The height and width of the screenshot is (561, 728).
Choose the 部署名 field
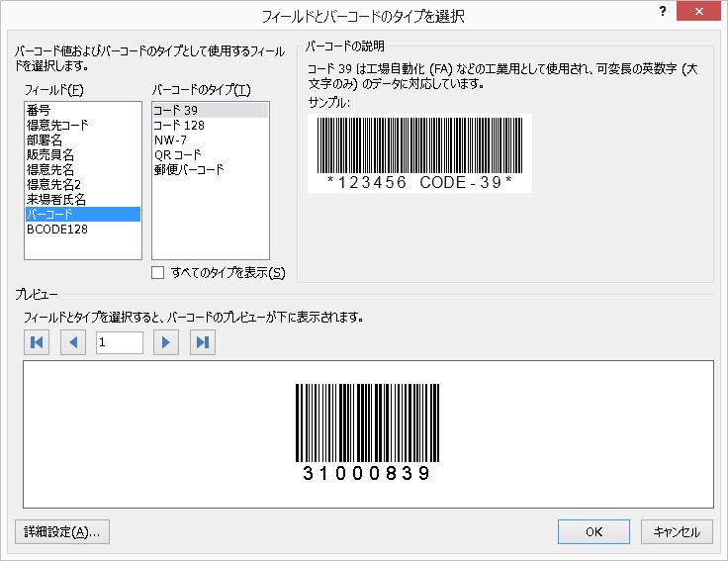(x=83, y=140)
